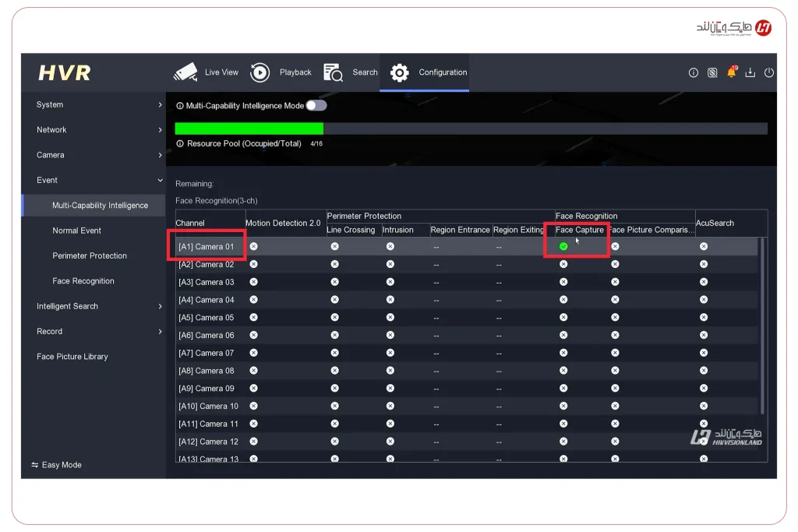Click the Configuration gear icon
The width and height of the screenshot is (798, 532).
pos(400,72)
